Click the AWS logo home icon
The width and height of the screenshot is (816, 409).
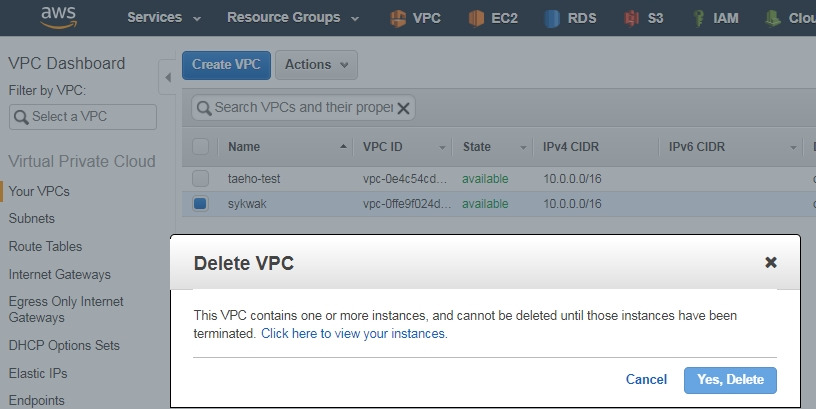59,17
